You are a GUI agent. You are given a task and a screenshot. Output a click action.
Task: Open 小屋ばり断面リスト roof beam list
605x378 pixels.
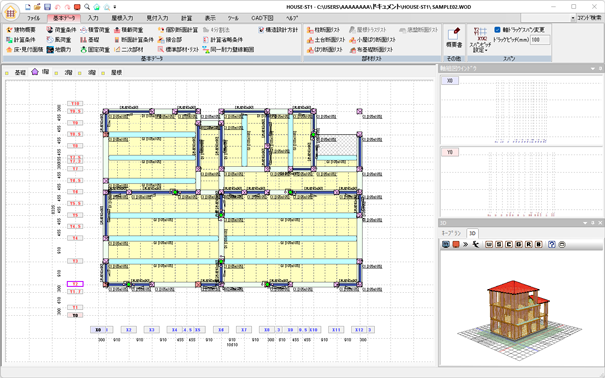[372, 40]
